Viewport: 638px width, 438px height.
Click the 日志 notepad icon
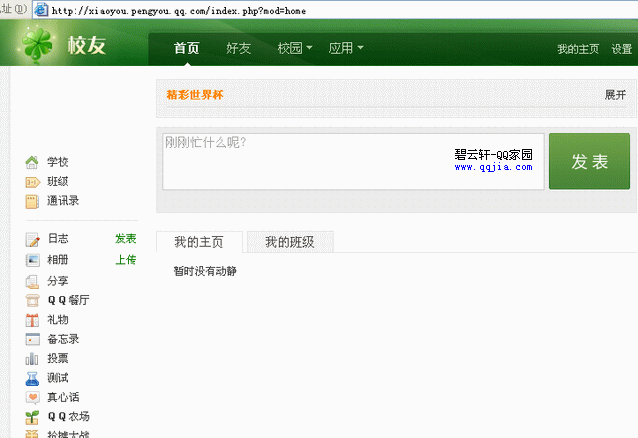coord(33,239)
